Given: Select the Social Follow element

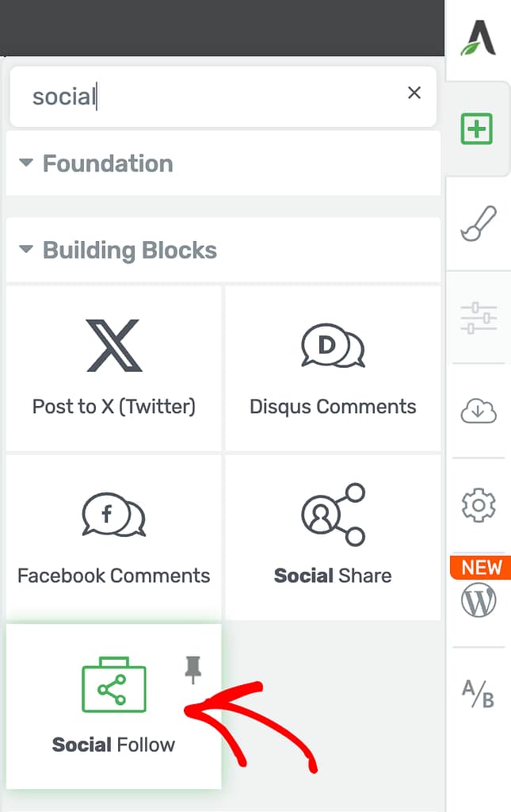Looking at the screenshot, I should pyautogui.click(x=114, y=707).
